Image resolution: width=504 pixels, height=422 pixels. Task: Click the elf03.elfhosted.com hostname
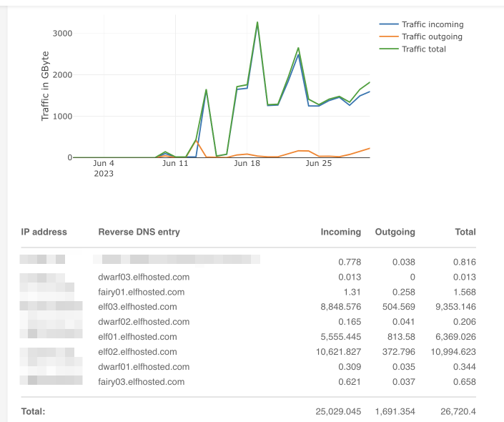(x=137, y=307)
